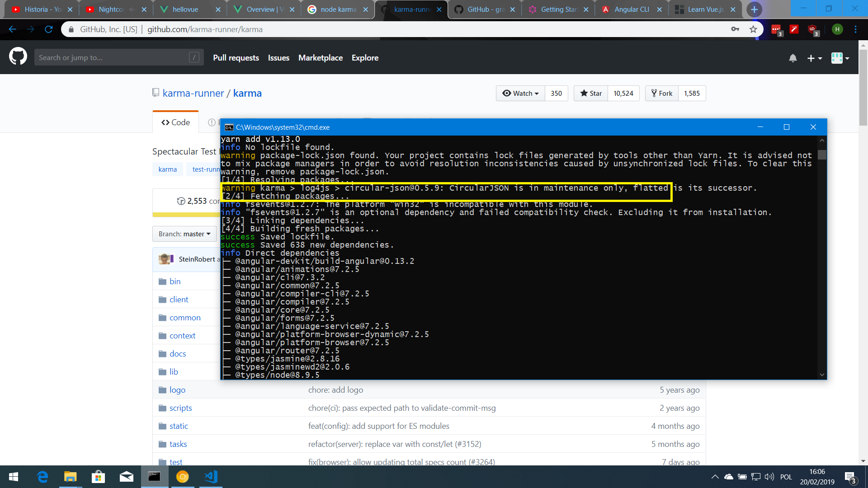Screen dimensions: 868x488
Task: Click the browser forward arrow
Action: [30, 29]
